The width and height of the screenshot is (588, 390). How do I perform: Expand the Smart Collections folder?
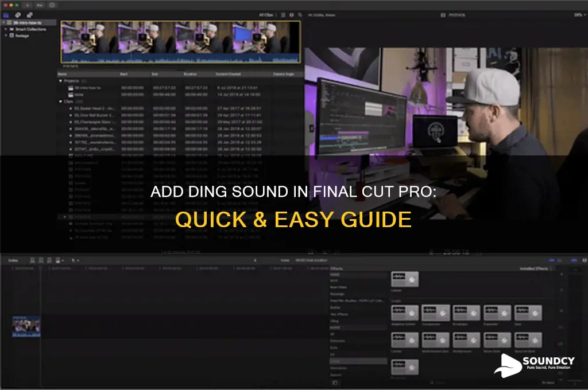tap(6, 29)
